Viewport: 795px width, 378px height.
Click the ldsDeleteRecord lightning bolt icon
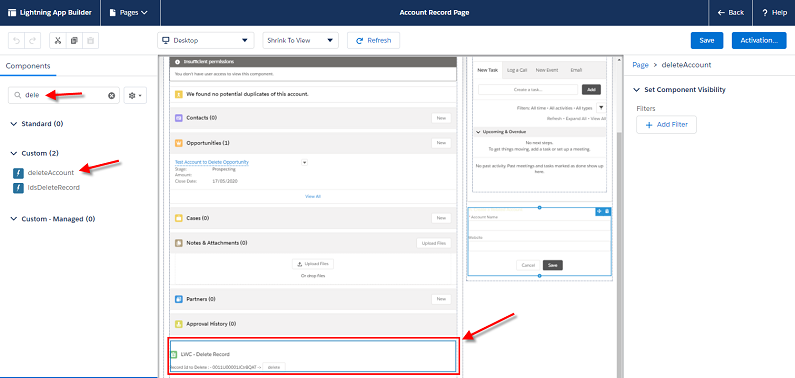pyautogui.click(x=18, y=187)
